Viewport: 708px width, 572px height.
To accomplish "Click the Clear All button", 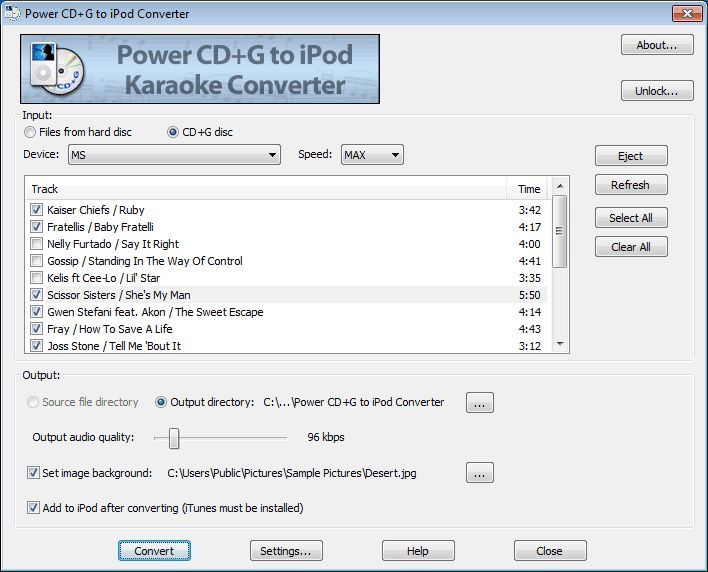I will 630,247.
